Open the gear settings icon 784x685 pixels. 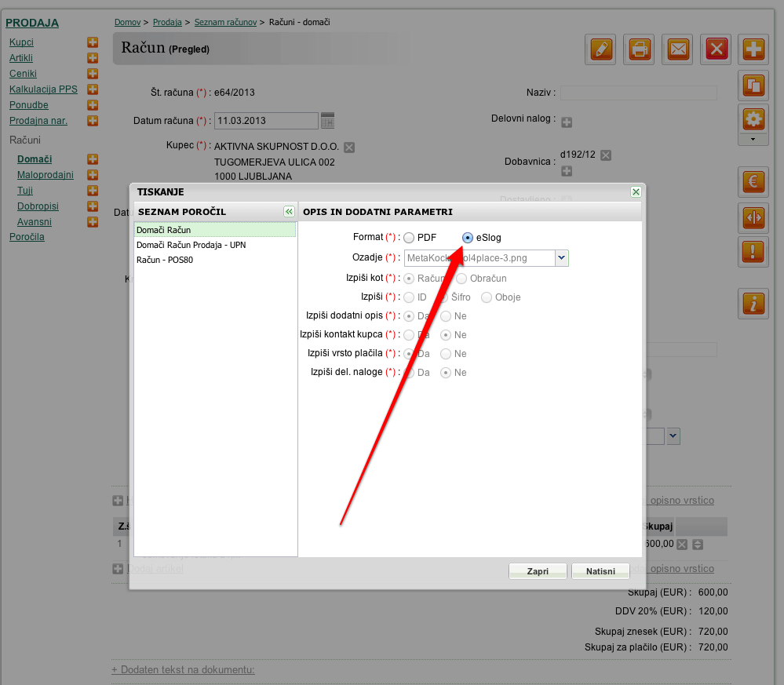coord(753,120)
